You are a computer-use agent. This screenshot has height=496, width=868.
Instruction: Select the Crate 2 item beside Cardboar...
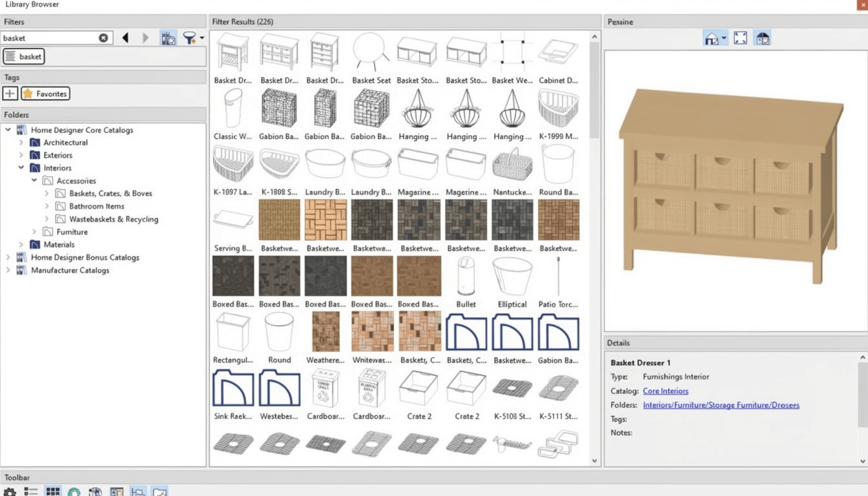[x=419, y=394]
